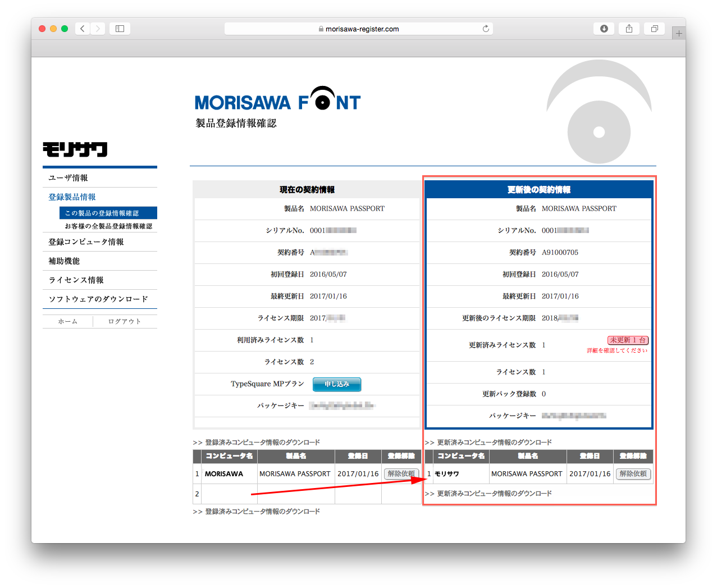Click the 初回登録日 2016/05/07 in 更新後の契約情報
This screenshot has height=588, width=717.
click(560, 275)
